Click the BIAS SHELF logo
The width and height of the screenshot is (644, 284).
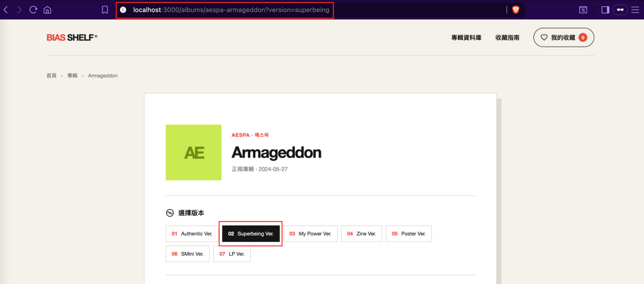(x=72, y=38)
